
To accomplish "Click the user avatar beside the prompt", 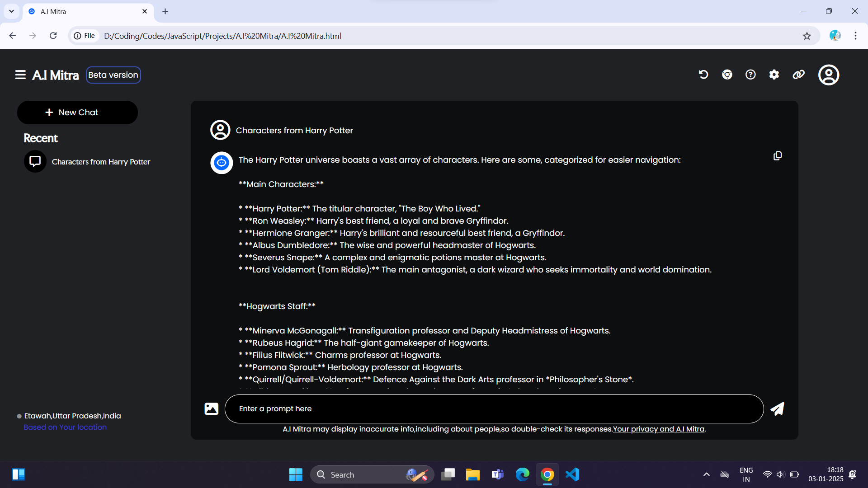I will pyautogui.click(x=220, y=130).
